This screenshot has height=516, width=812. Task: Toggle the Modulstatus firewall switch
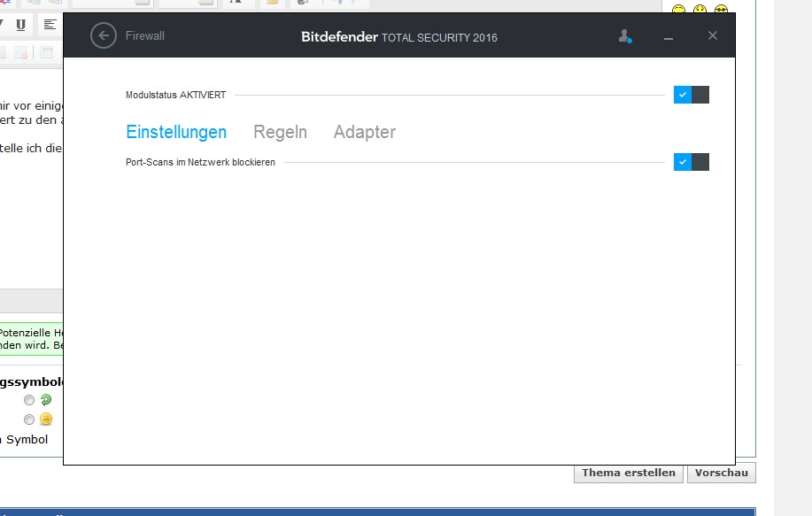pyautogui.click(x=692, y=95)
